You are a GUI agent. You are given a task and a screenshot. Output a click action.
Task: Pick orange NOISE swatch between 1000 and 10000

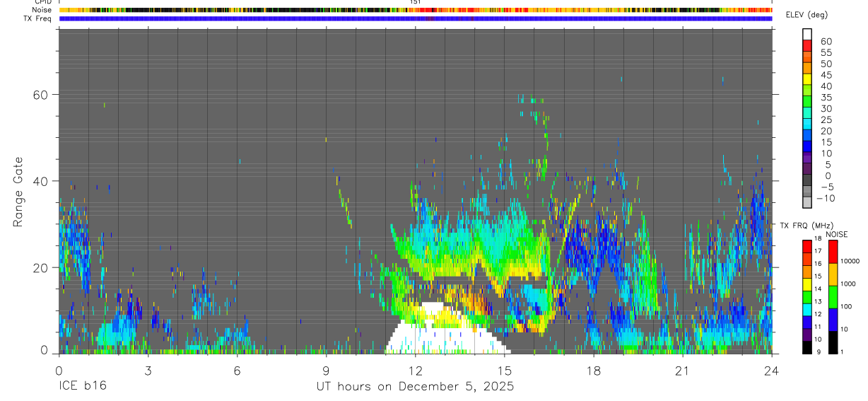[x=833, y=274]
